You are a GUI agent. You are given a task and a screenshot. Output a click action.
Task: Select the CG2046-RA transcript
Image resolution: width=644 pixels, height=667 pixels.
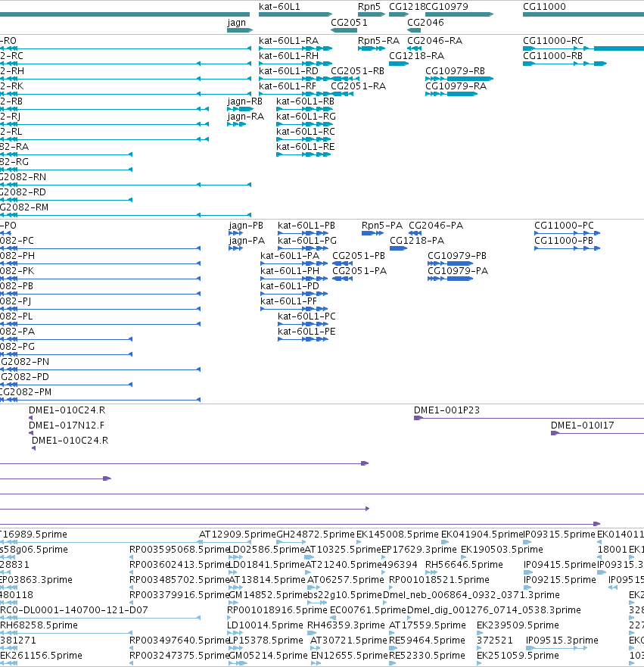(x=435, y=40)
